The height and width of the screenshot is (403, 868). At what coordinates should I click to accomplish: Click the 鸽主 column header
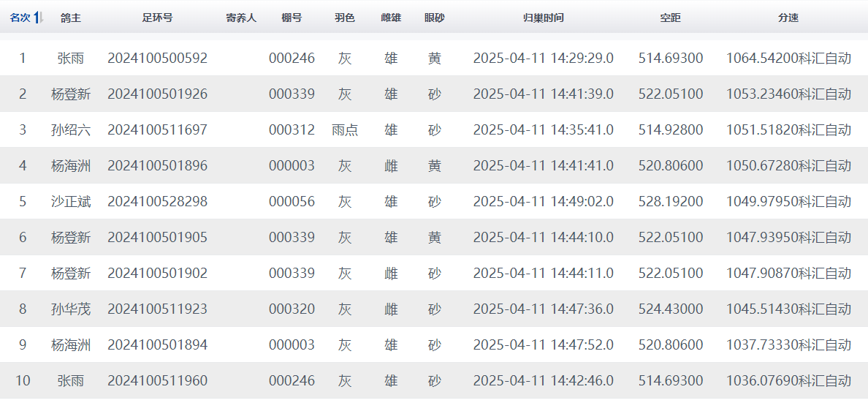point(70,18)
